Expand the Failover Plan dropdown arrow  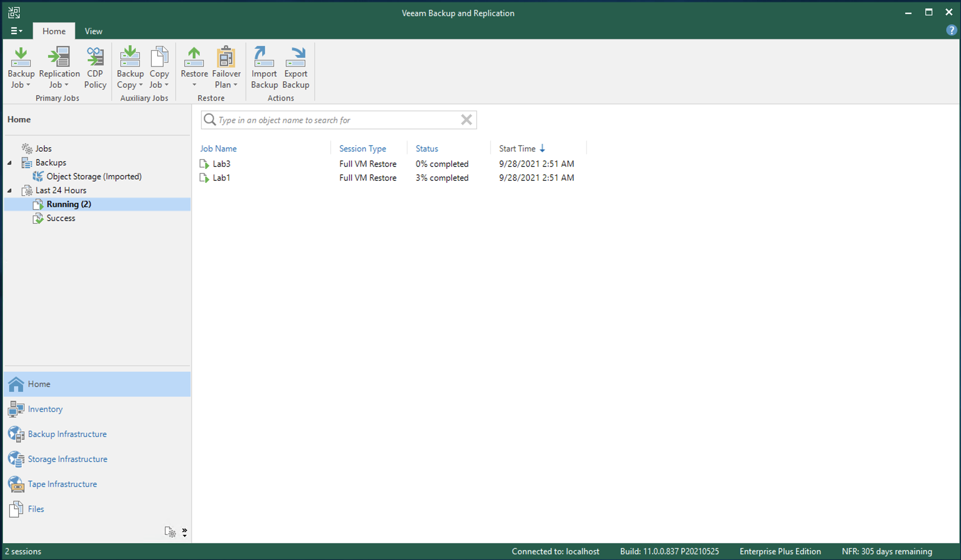235,84
